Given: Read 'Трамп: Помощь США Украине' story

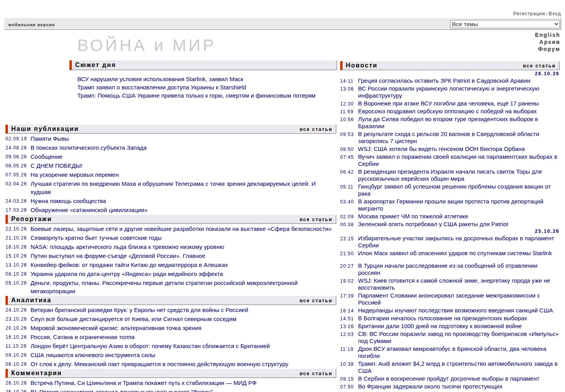Looking at the screenshot, I should (x=196, y=96).
